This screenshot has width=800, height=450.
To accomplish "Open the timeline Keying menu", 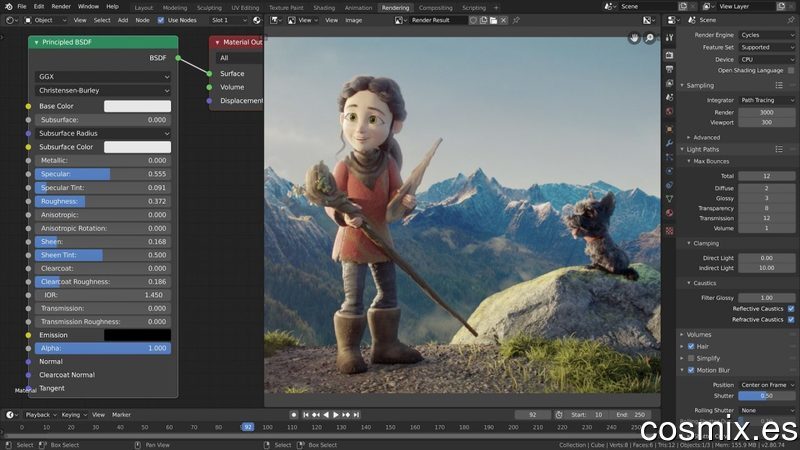I will point(73,415).
